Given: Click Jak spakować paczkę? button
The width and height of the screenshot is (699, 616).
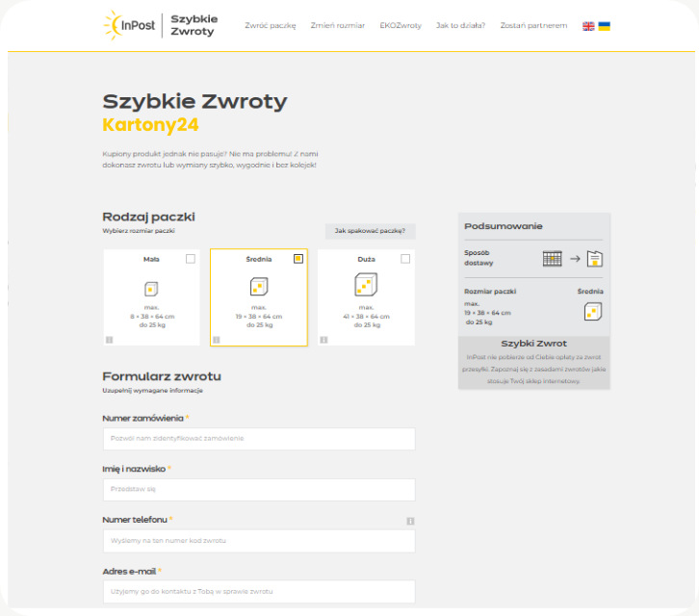Looking at the screenshot, I should (370, 231).
